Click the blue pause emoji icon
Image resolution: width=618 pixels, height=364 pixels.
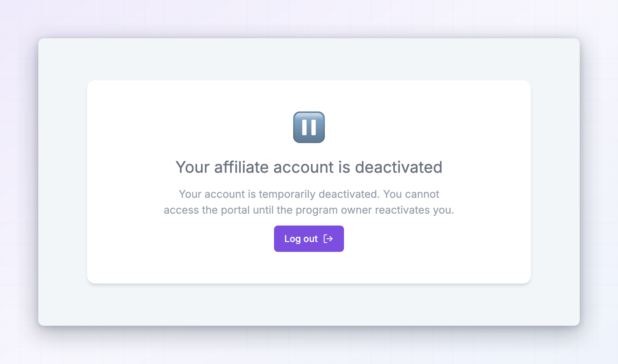(309, 127)
